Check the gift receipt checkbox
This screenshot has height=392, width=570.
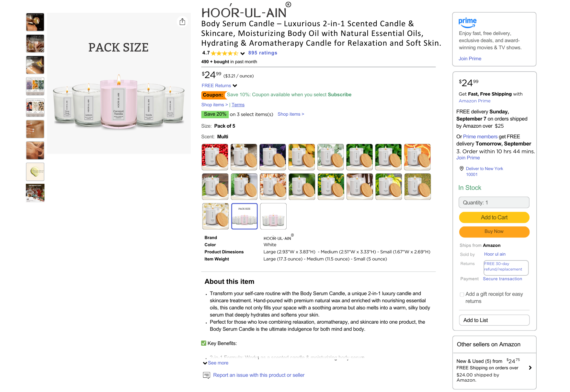pyautogui.click(x=462, y=294)
